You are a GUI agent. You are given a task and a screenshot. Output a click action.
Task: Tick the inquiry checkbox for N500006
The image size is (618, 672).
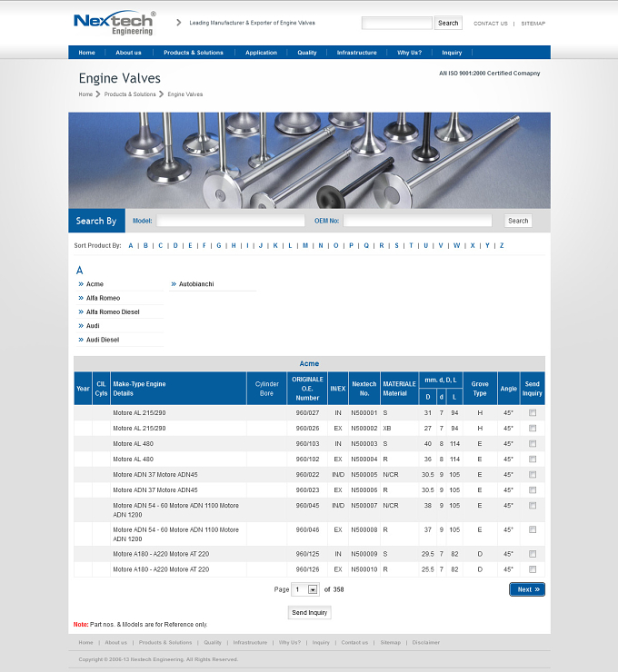533,489
